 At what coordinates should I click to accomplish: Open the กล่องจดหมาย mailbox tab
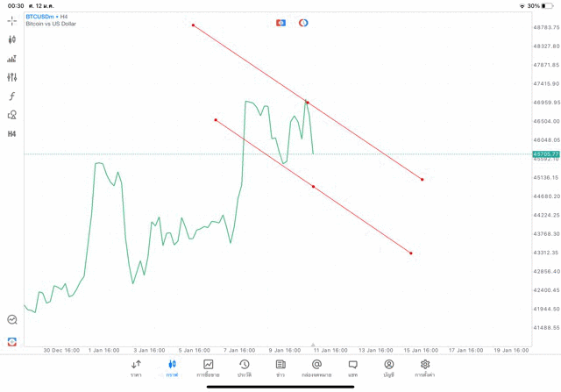(x=316, y=367)
